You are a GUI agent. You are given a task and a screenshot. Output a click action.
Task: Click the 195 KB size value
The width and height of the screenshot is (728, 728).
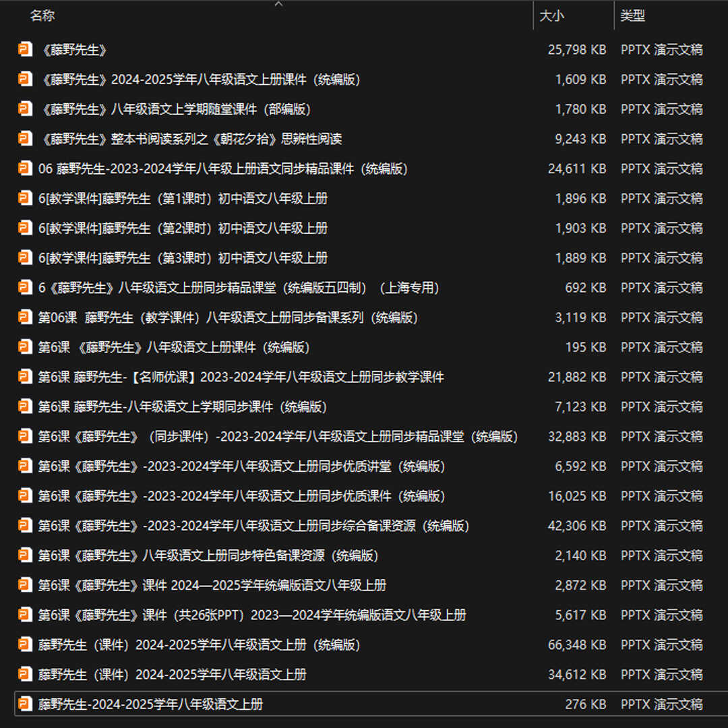[x=586, y=347]
